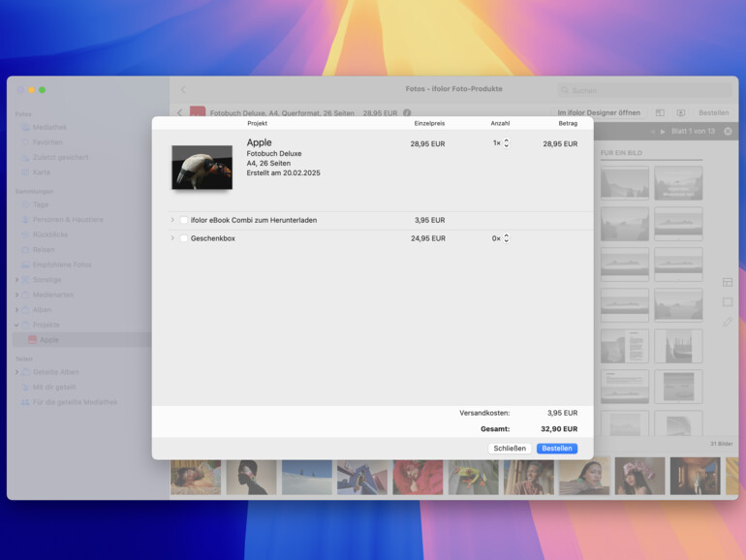Click the pencil edit icon at right

(x=728, y=322)
